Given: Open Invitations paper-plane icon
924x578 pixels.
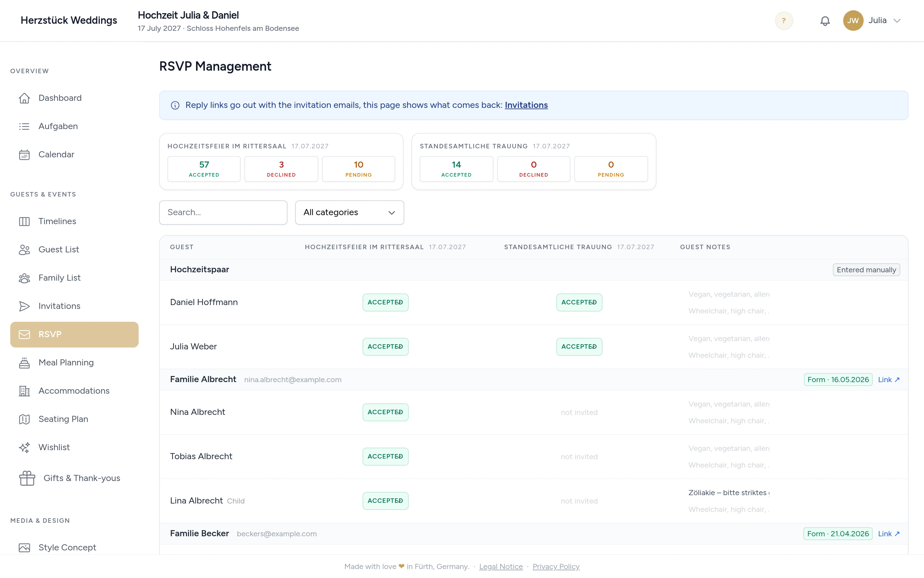Looking at the screenshot, I should (24, 306).
